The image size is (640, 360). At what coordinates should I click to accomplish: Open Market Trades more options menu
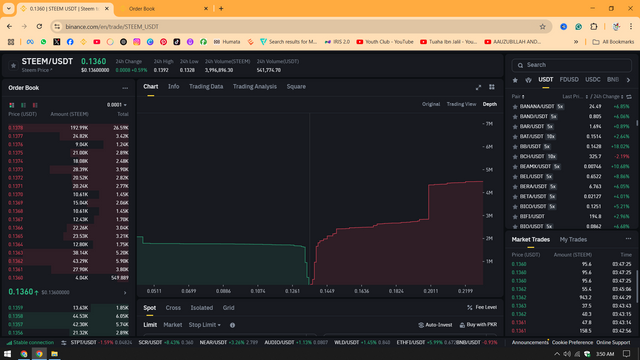pyautogui.click(x=628, y=239)
